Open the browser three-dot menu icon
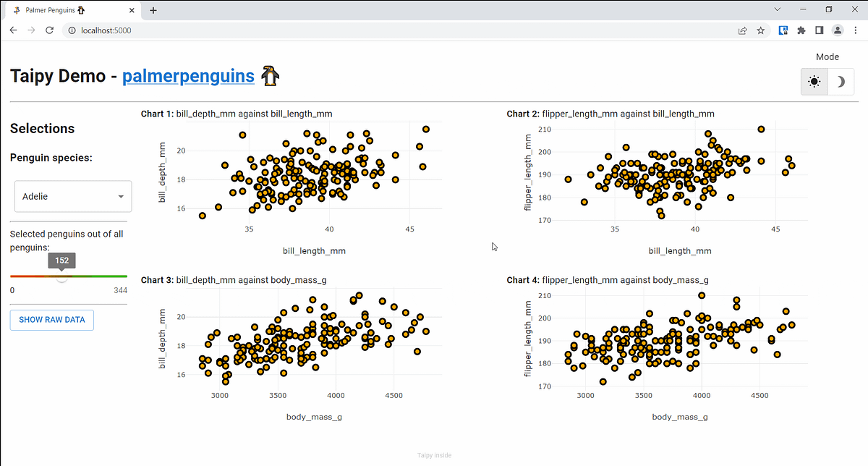The height and width of the screenshot is (466, 868). (x=856, y=30)
